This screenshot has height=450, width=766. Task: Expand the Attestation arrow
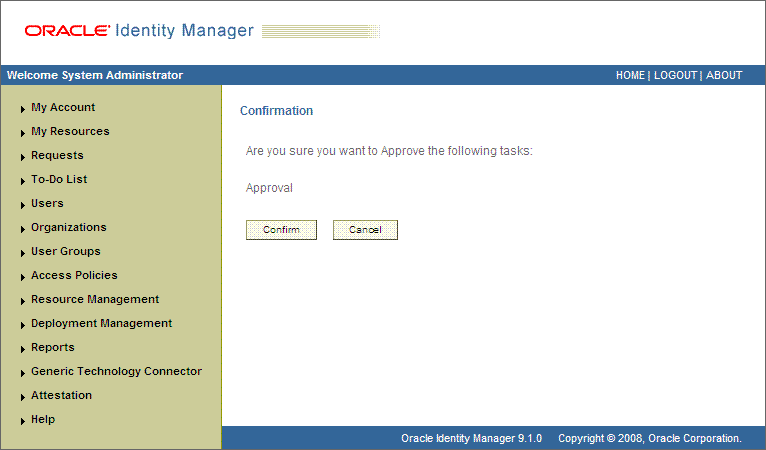[x=22, y=397]
